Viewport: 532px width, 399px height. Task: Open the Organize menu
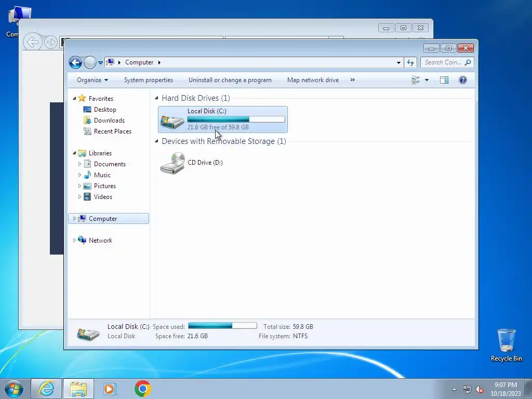click(92, 80)
